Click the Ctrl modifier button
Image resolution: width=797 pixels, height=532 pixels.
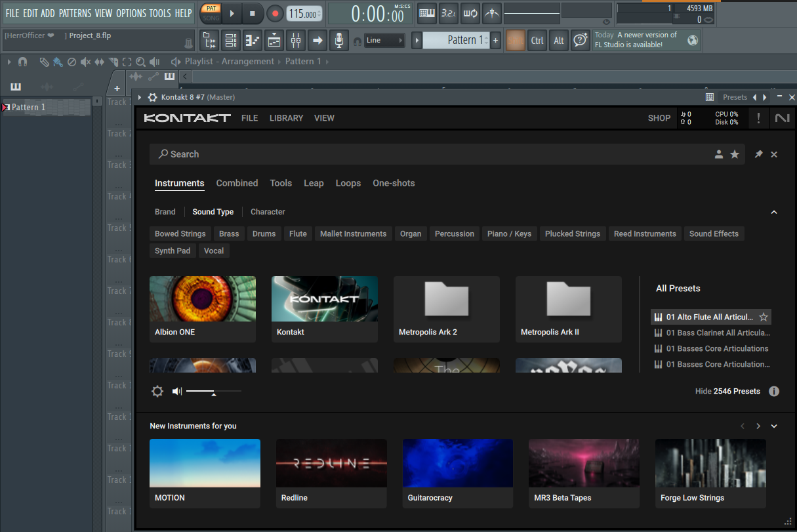tap(537, 41)
